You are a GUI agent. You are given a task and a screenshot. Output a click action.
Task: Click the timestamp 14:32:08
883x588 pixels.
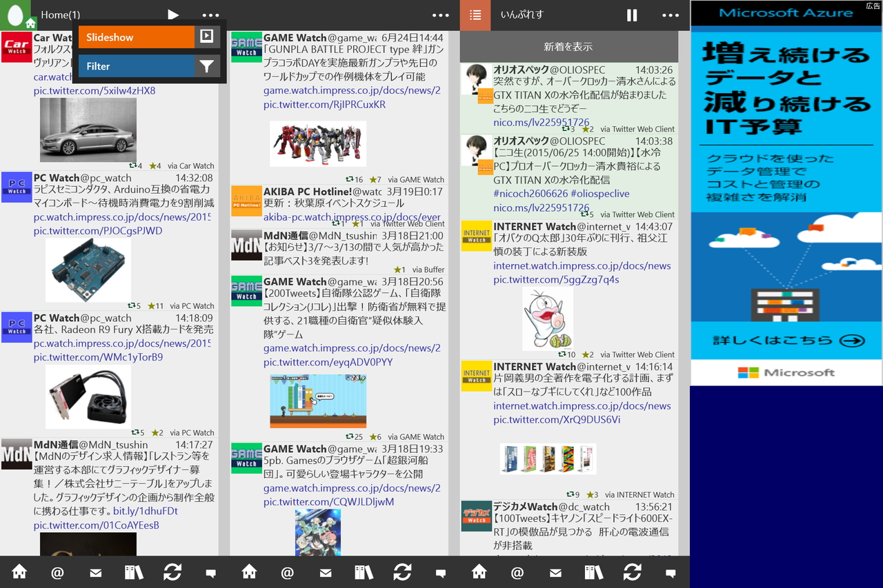[x=194, y=178]
